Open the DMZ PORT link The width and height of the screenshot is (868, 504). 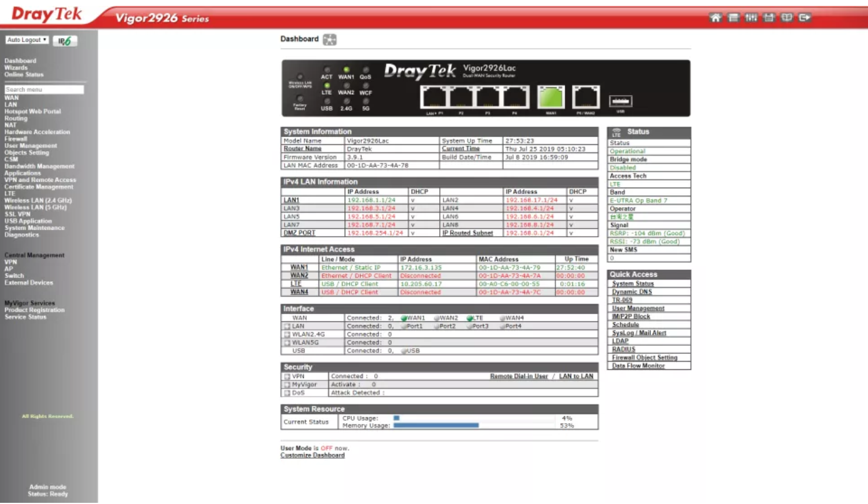pos(300,233)
